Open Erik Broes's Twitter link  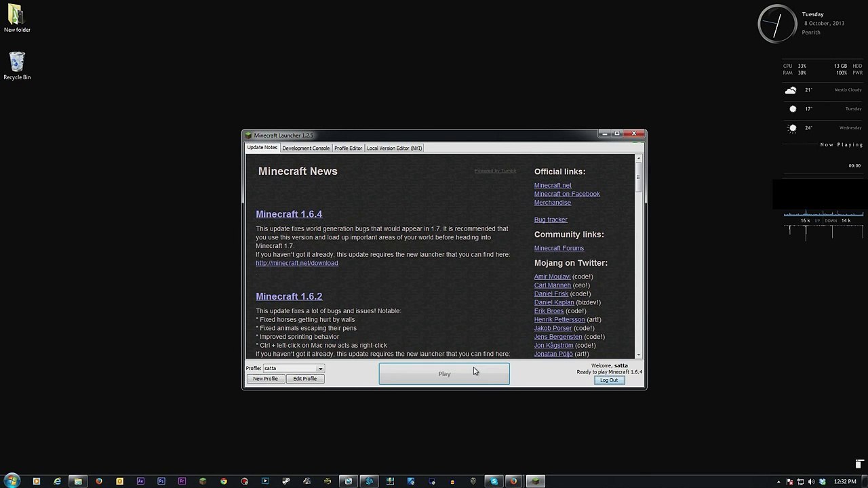point(549,311)
